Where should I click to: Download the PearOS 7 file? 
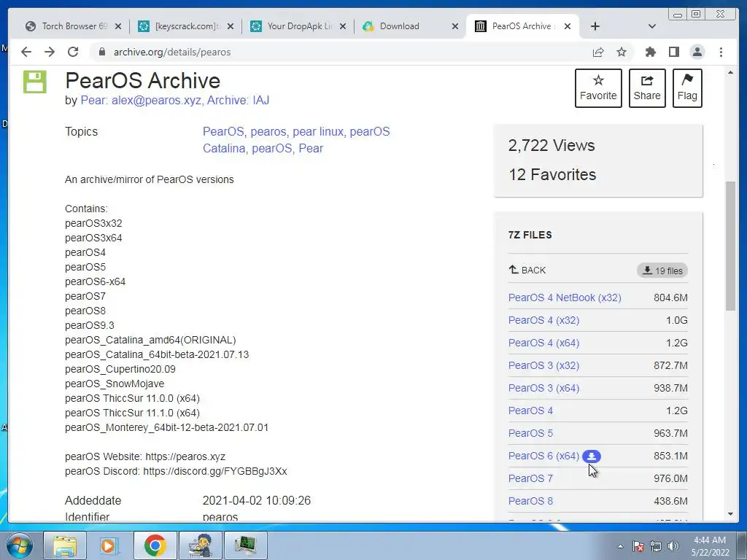tap(530, 478)
